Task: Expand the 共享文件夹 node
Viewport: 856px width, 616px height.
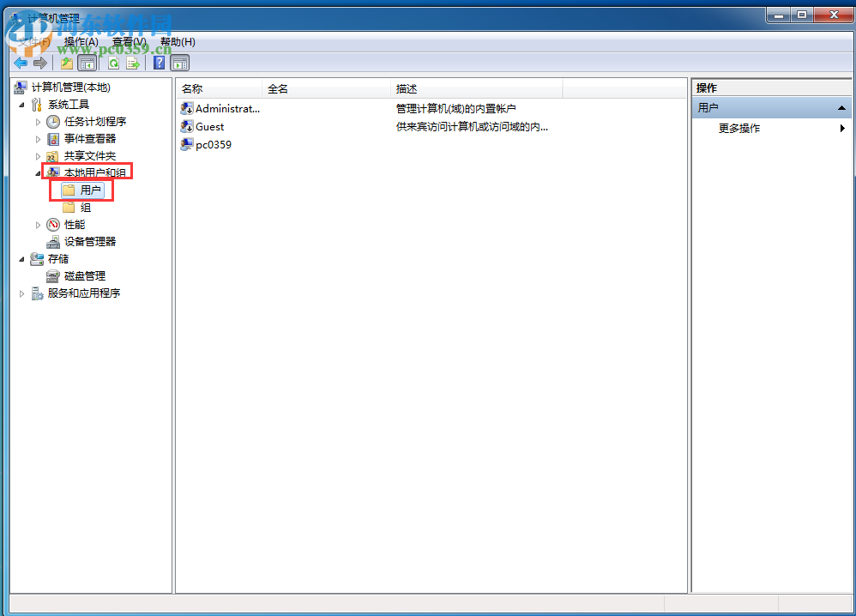Action: tap(38, 156)
